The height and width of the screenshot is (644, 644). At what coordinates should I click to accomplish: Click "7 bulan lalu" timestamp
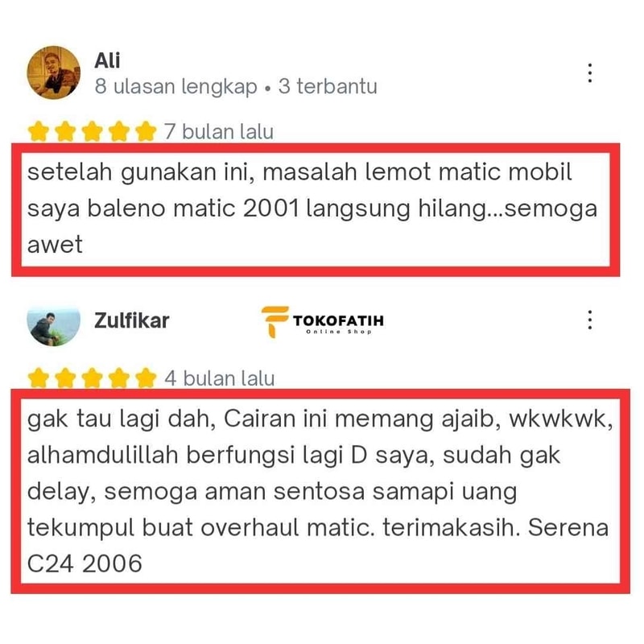[219, 132]
